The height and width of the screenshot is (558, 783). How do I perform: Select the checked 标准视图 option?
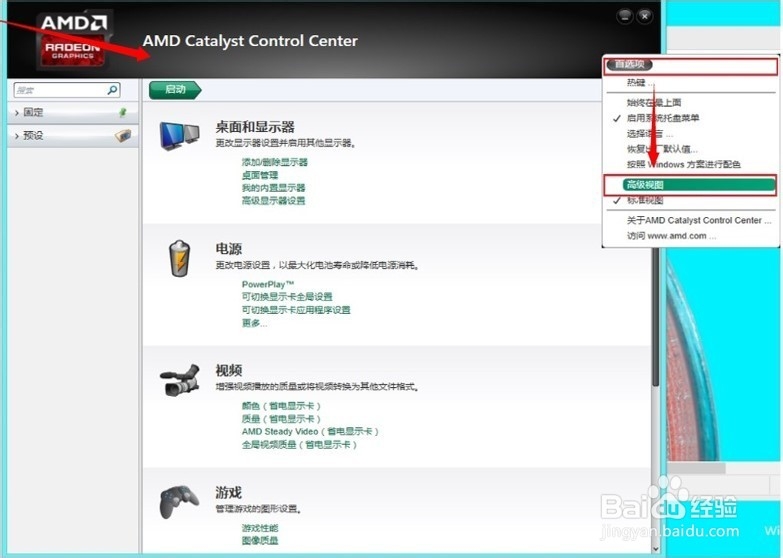(645, 200)
